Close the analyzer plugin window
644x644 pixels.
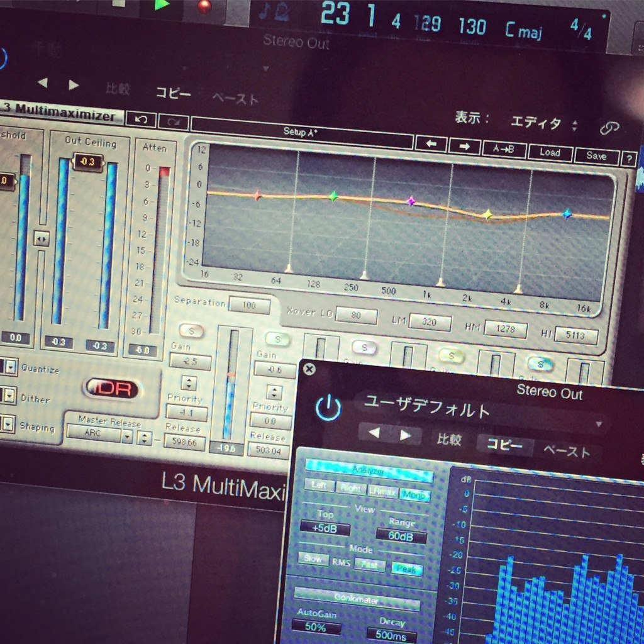coord(309,369)
